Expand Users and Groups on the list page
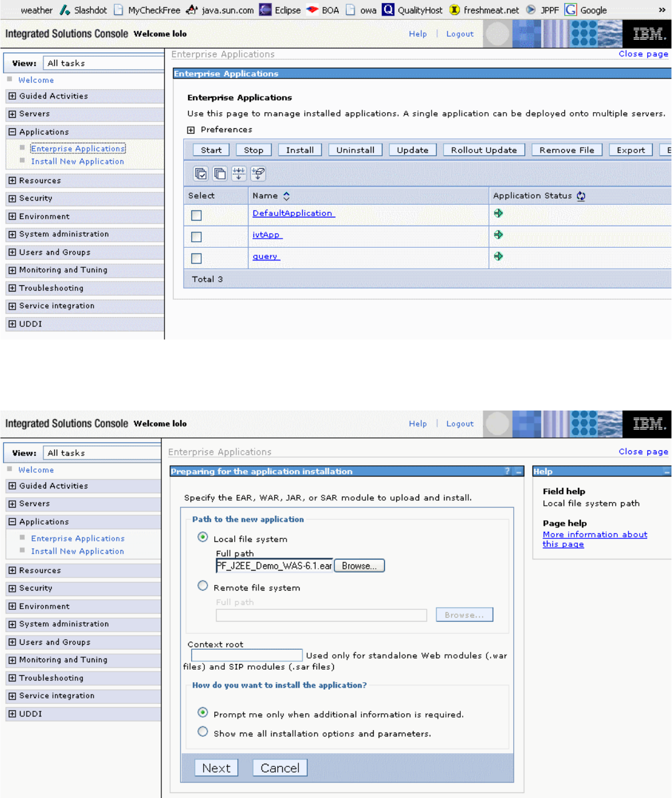This screenshot has width=672, height=798. (12, 252)
